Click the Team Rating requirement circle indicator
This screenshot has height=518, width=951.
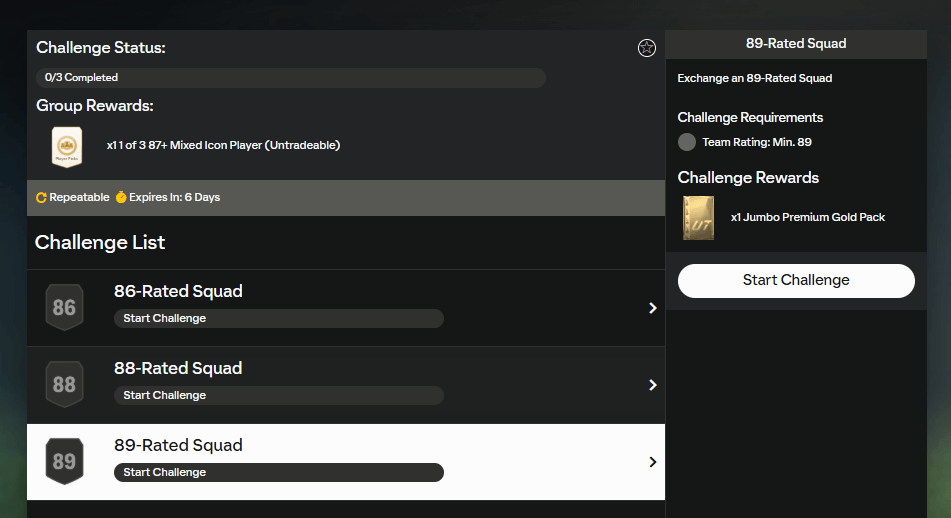687,142
